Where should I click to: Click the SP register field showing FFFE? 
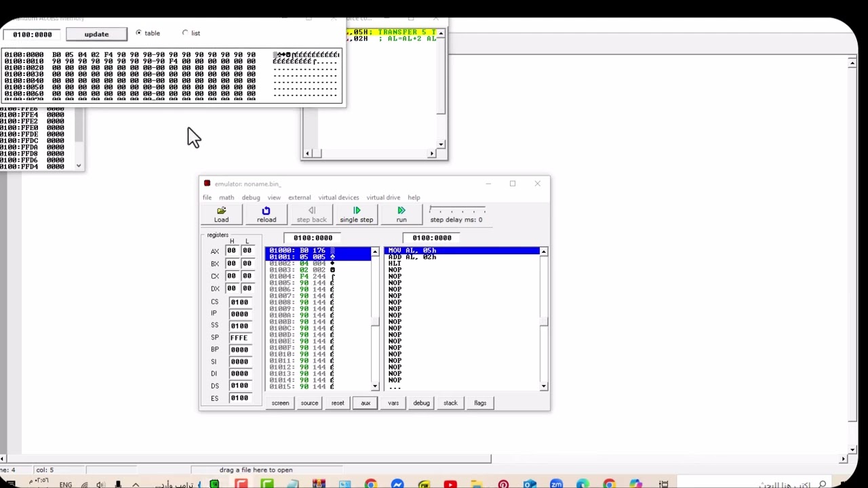239,338
